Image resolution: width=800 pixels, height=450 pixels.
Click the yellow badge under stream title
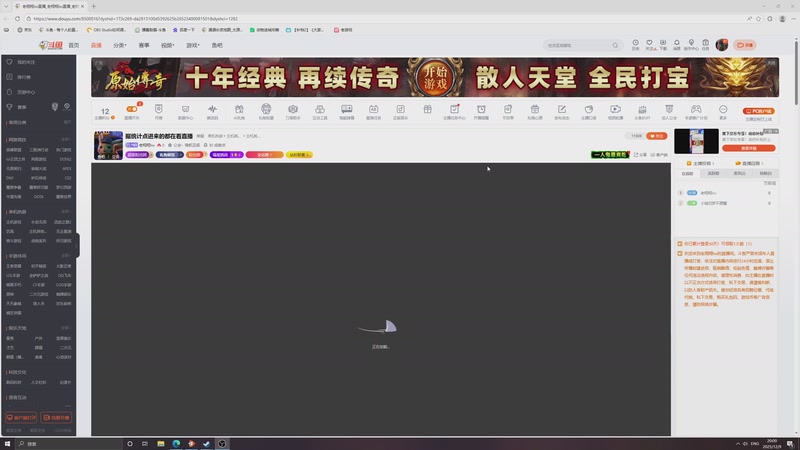pos(299,155)
